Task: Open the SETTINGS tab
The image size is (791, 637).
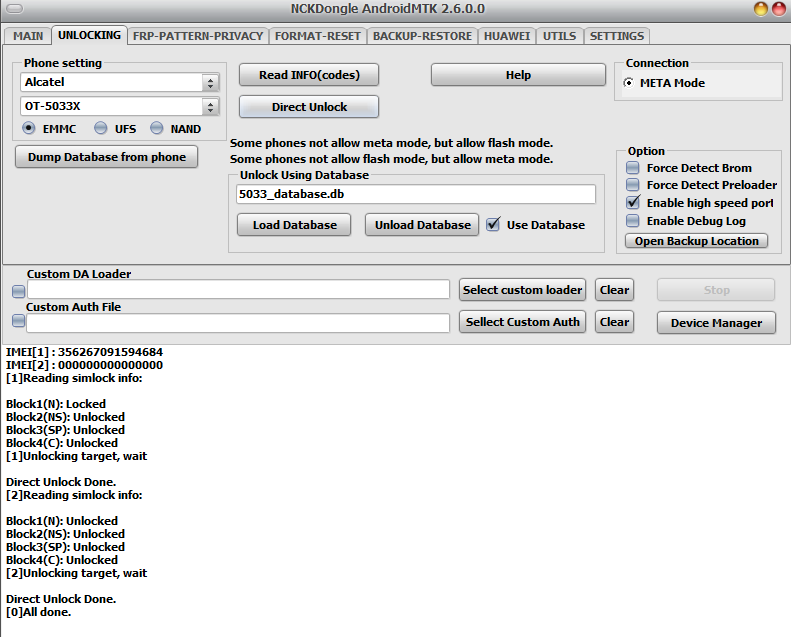Action: point(616,36)
